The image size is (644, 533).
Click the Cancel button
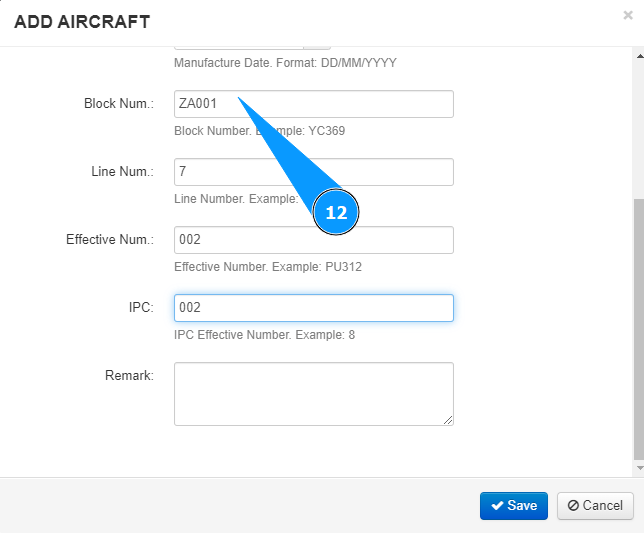pyautogui.click(x=596, y=505)
